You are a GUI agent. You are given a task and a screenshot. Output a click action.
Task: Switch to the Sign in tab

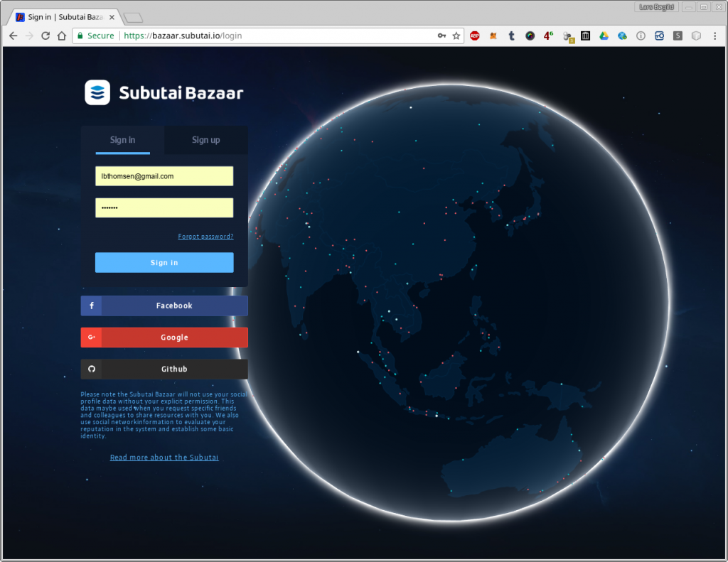tap(122, 140)
